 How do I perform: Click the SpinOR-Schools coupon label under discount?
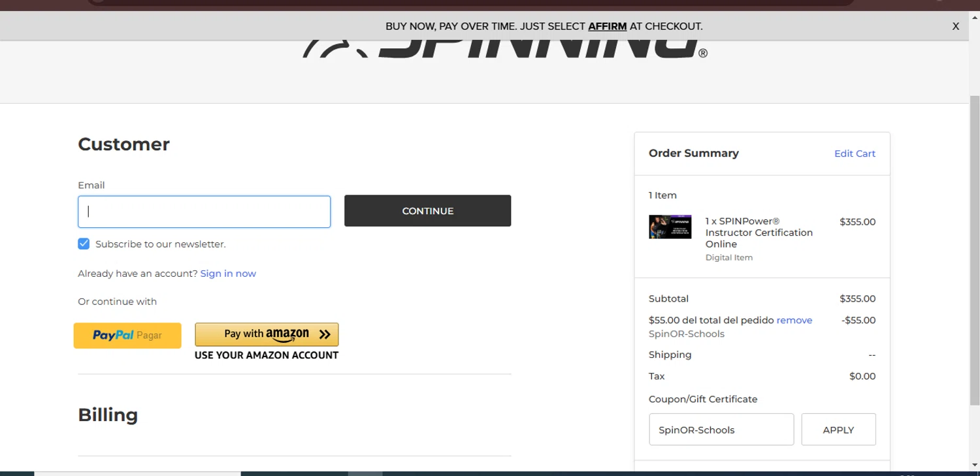click(x=687, y=334)
